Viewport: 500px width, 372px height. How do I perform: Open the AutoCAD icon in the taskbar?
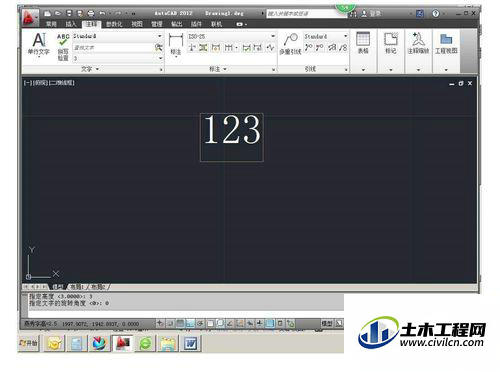point(122,343)
